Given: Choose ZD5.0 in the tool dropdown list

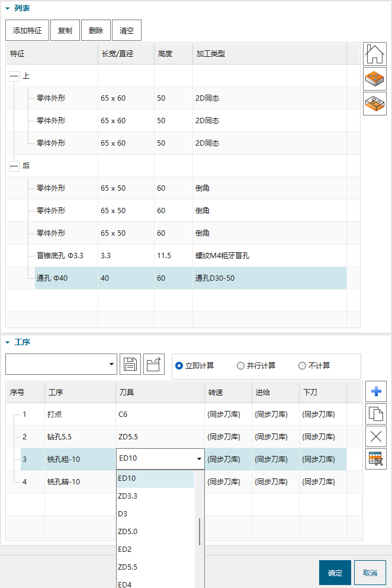Looking at the screenshot, I should (x=156, y=532).
